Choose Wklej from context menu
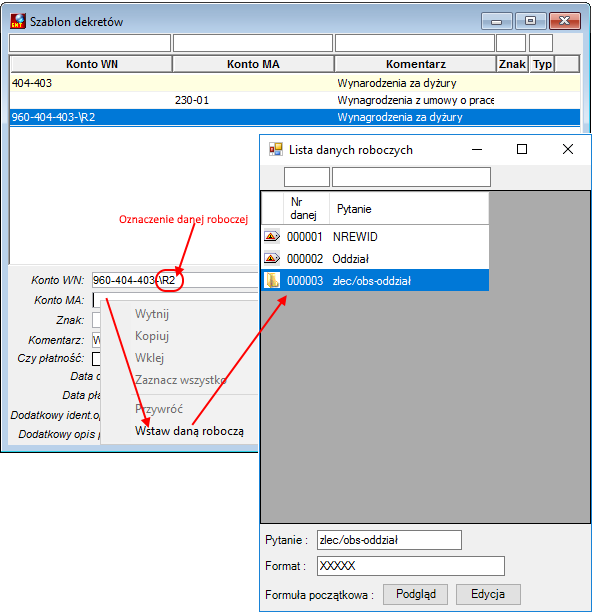Viewport: 592px width, 612px height. [x=149, y=358]
